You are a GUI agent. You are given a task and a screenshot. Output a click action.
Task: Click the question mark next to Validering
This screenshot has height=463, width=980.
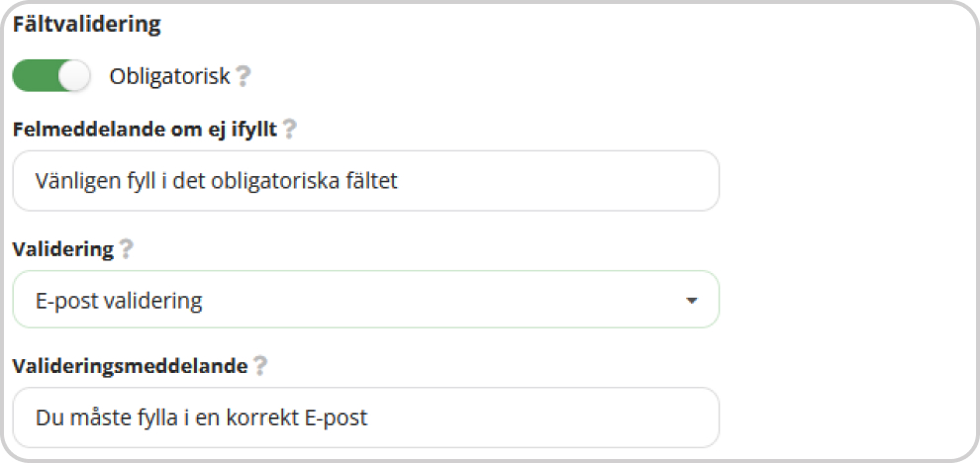[127, 250]
